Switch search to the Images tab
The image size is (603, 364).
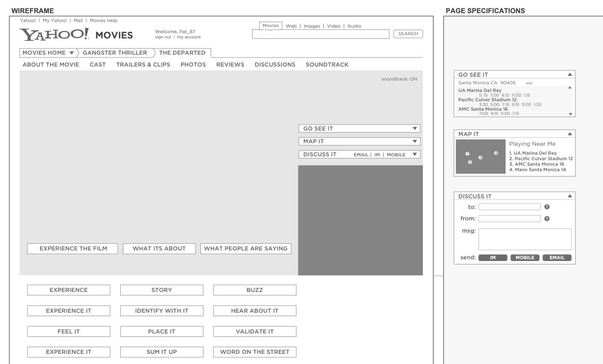tap(312, 26)
